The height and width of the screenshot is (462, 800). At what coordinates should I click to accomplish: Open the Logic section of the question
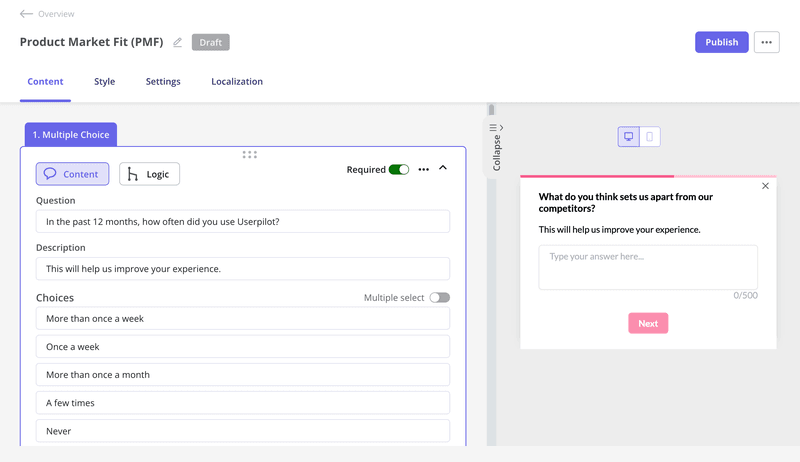(x=149, y=174)
